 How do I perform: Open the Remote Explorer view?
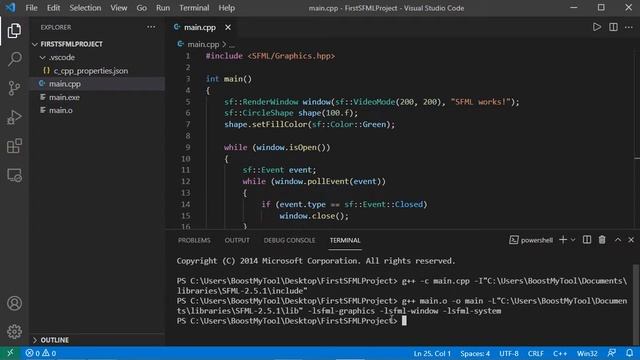click(14, 175)
